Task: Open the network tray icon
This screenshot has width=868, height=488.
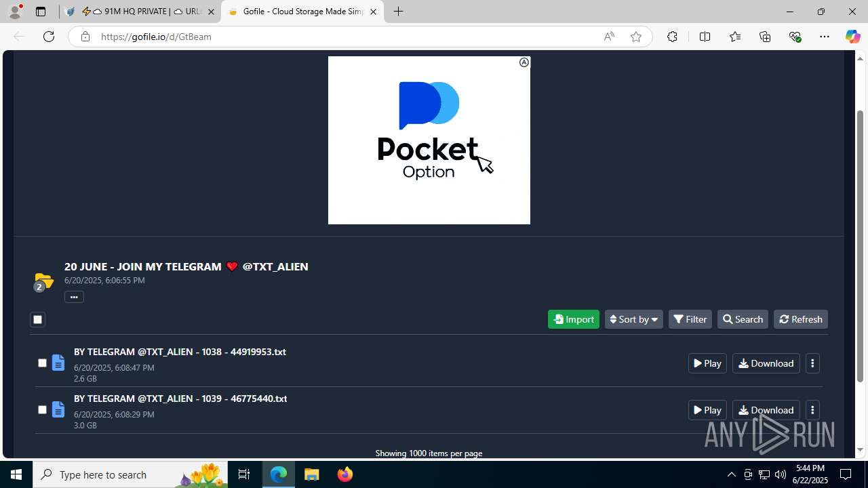Action: [764, 474]
